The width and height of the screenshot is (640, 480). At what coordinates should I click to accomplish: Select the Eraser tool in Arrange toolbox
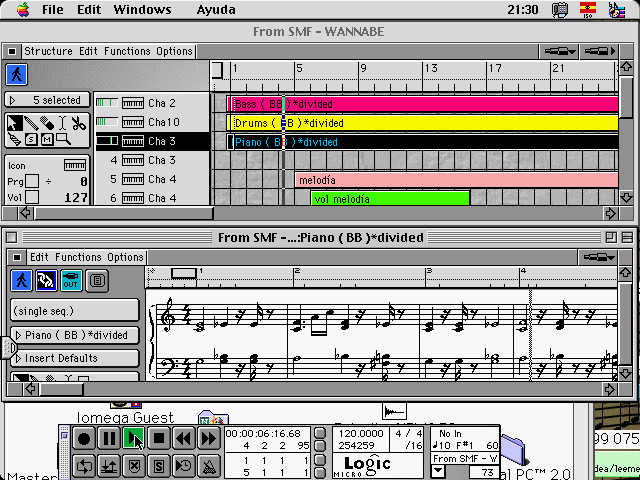[x=47, y=123]
